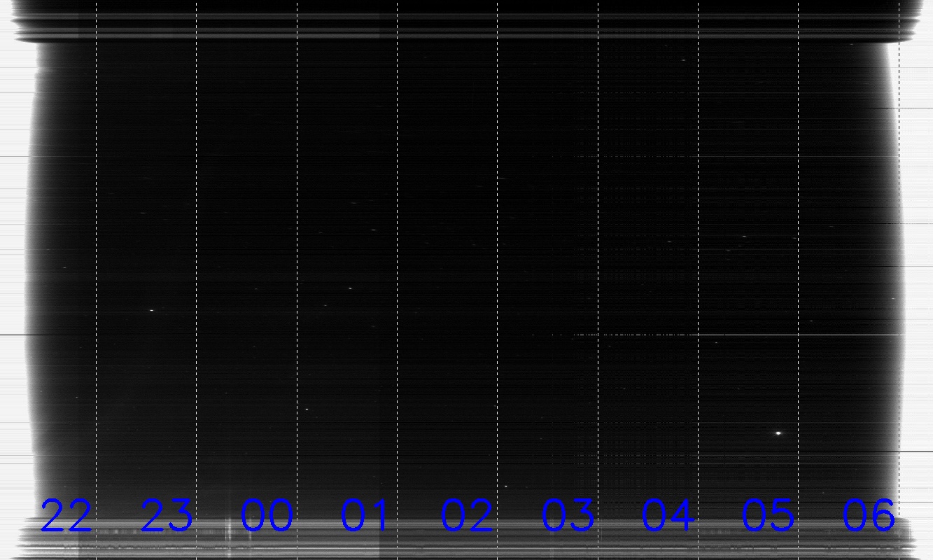Viewport: 933px width, 560px height.
Task: Pick the 03 hour label
Action: [x=568, y=516]
